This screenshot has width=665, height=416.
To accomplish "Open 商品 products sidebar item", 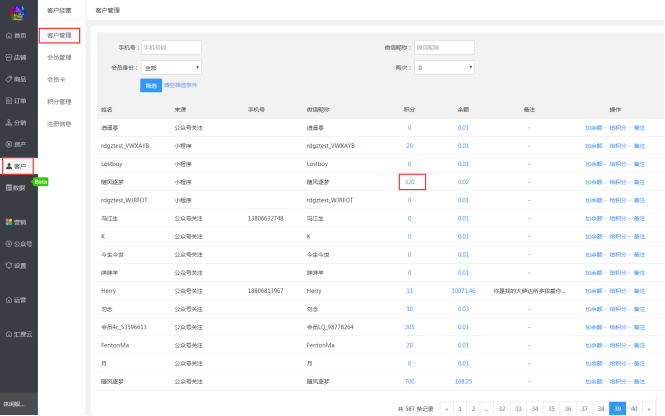I will (x=17, y=78).
